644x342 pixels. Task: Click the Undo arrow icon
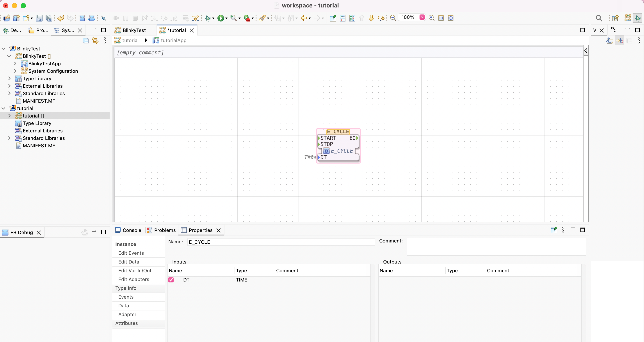click(x=61, y=18)
